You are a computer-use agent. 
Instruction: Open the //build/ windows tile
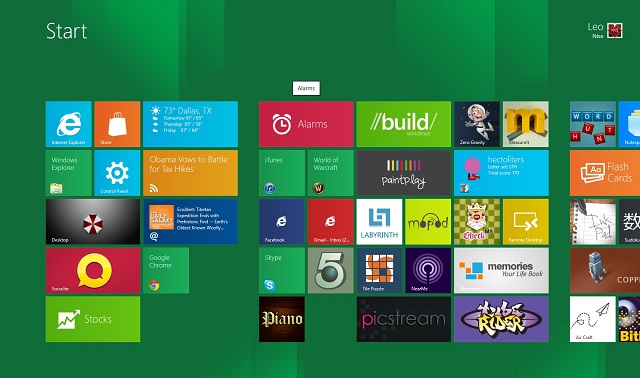404,124
